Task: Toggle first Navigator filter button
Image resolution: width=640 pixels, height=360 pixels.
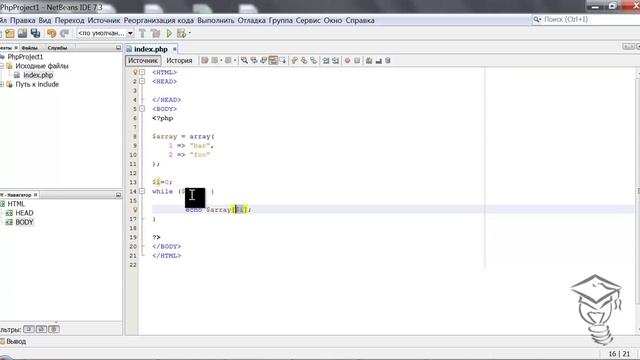Action: coord(29,329)
